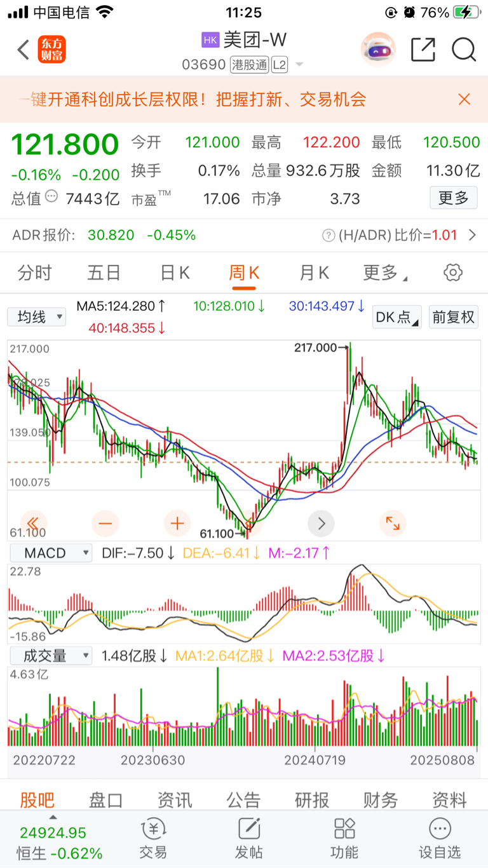The height and width of the screenshot is (868, 488).
Task: Tap the share icon
Action: 423,50
